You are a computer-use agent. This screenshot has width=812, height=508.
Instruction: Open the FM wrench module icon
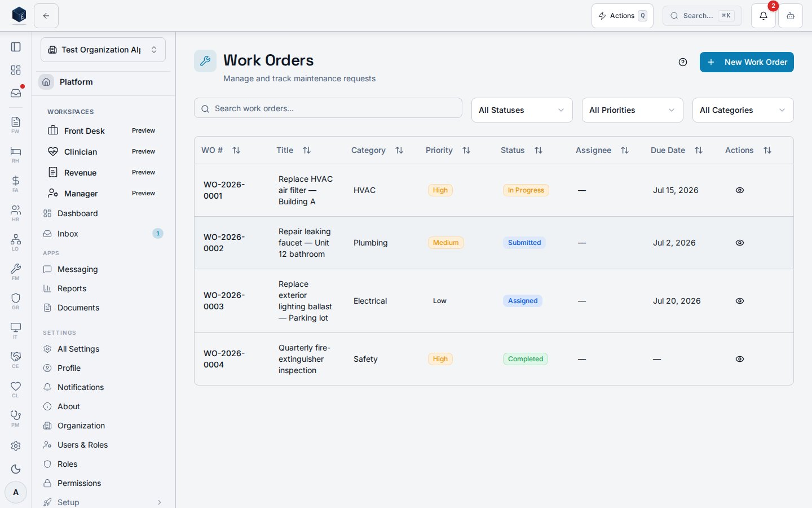tap(16, 271)
